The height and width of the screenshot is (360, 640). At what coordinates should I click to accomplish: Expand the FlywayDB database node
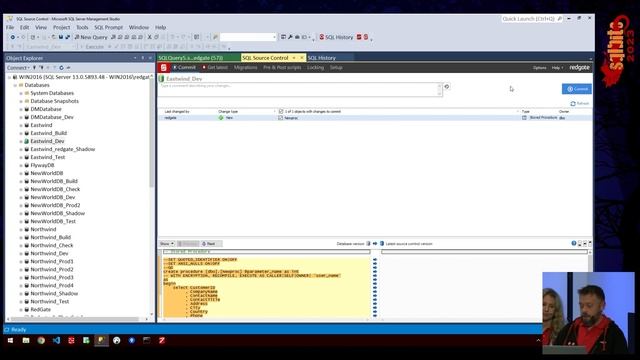21,165
